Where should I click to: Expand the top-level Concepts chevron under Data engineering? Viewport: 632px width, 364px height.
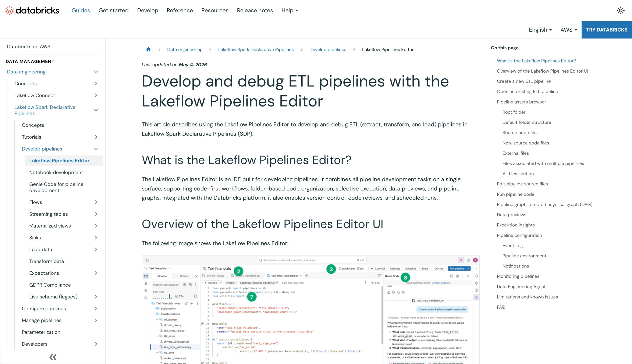[x=96, y=83]
